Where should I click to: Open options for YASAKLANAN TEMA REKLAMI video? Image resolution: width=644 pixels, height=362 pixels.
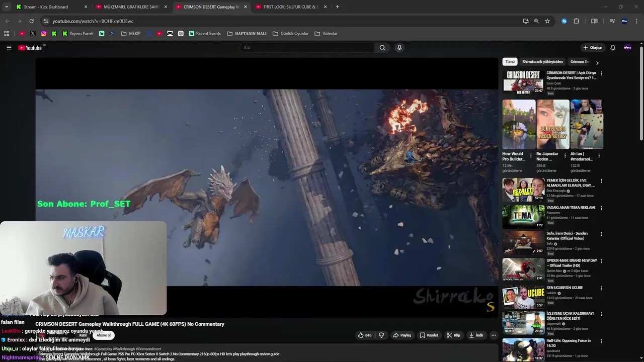(x=601, y=208)
